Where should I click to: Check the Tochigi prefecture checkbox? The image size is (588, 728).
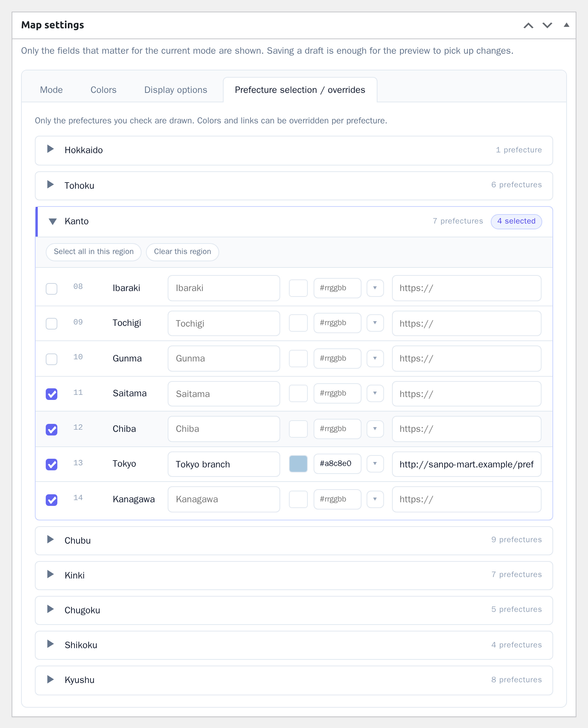[52, 324]
